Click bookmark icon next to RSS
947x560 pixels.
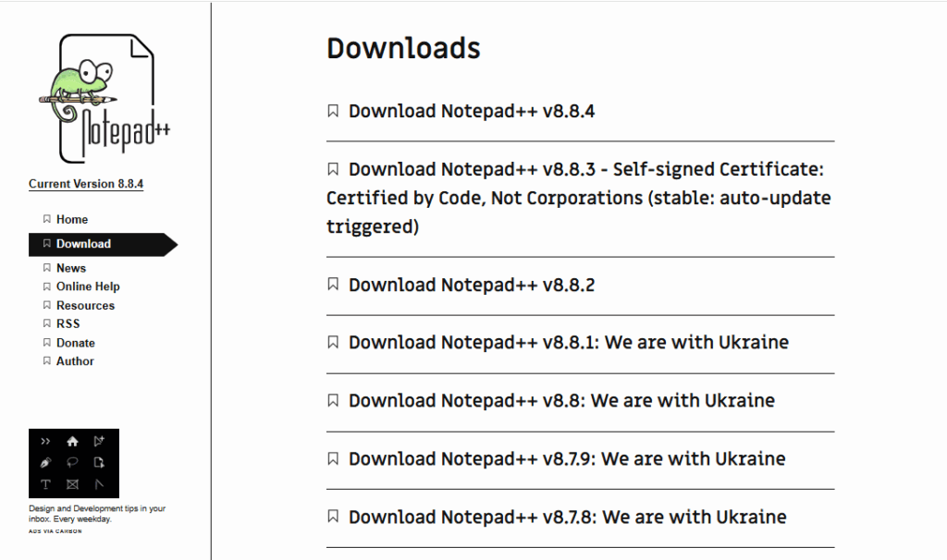[46, 323]
